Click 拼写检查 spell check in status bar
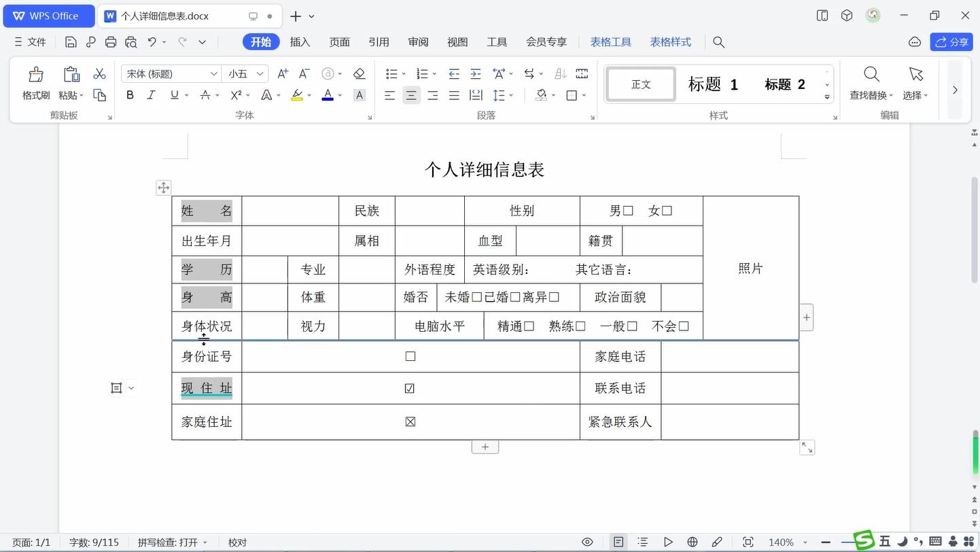Viewport: 980px width, 552px height. coord(172,542)
